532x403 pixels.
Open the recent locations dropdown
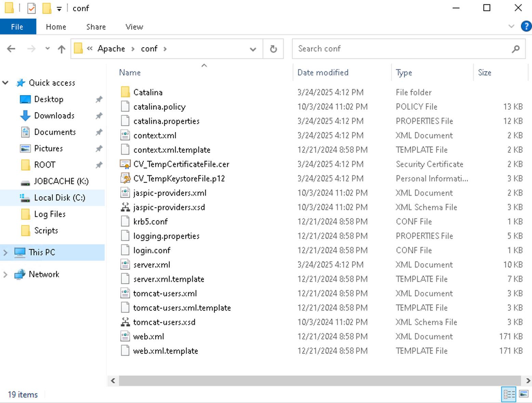click(48, 49)
